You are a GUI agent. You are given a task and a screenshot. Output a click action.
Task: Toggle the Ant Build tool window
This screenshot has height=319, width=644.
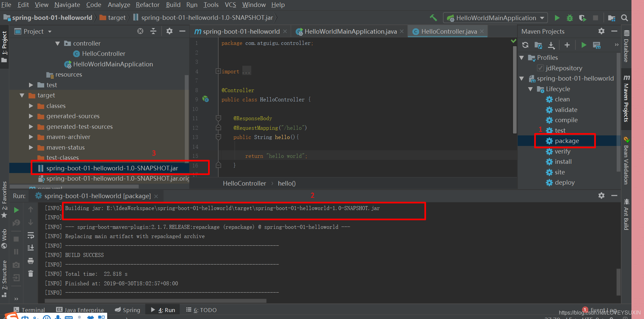[626, 215]
